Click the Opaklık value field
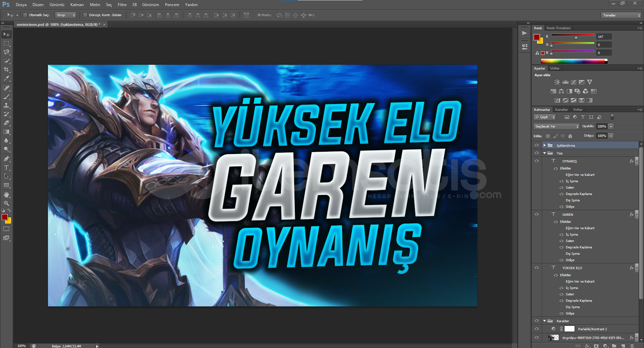Viewport: 644px width, 348px height. (602, 127)
